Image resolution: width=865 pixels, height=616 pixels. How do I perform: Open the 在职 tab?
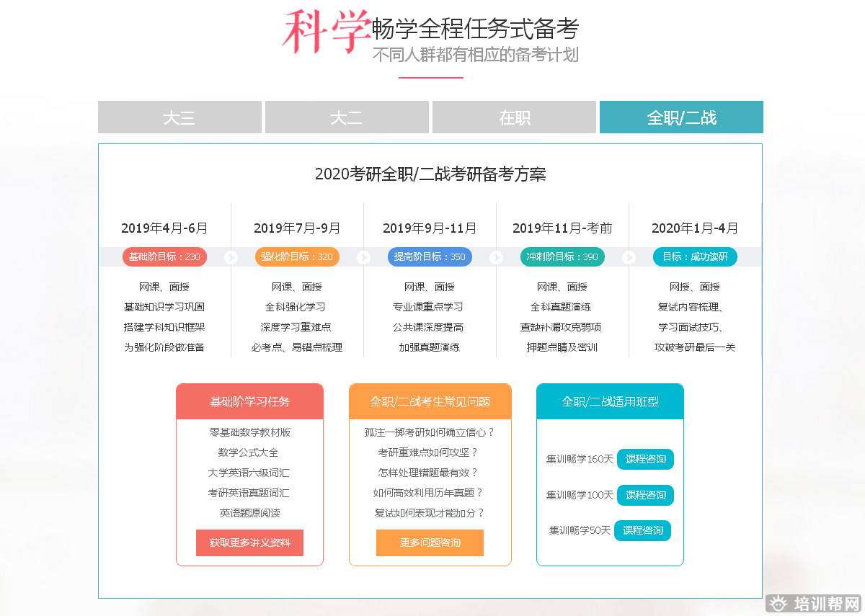coord(515,117)
